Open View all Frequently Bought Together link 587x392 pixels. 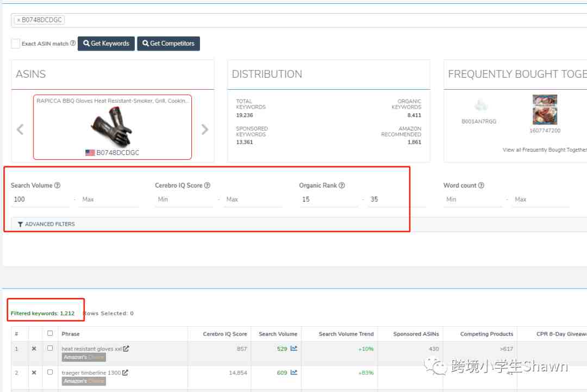[544, 150]
